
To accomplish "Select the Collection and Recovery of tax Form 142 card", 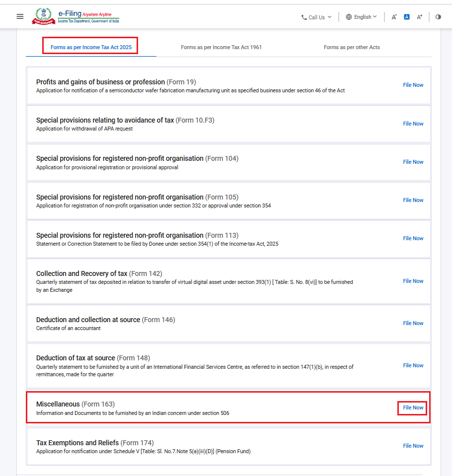I will (228, 281).
